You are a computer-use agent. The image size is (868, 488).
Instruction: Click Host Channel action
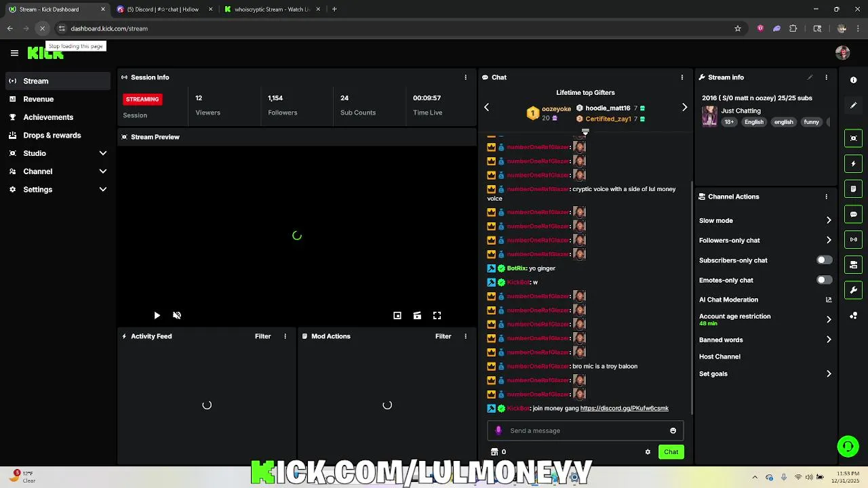click(x=719, y=357)
